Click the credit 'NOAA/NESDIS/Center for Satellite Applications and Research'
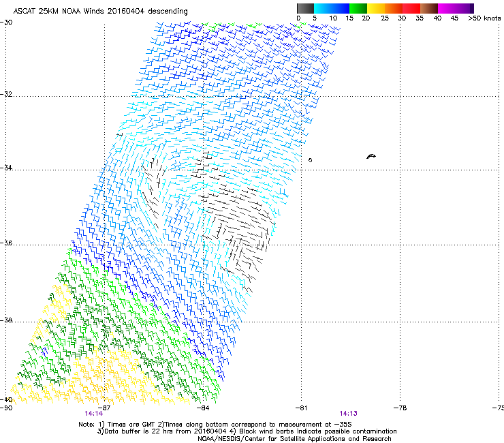Image resolution: width=504 pixels, height=443 pixels. (x=294, y=439)
